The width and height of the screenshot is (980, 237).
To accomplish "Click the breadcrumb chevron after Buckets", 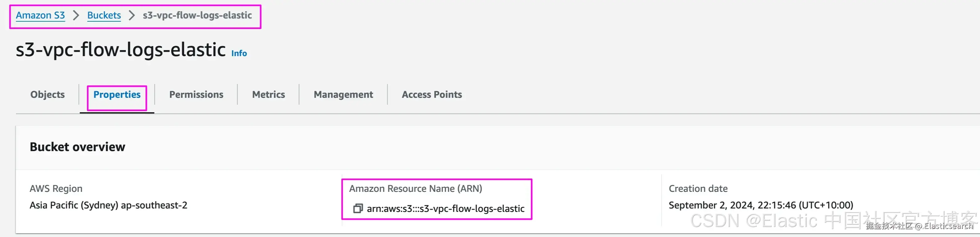I will pyautogui.click(x=132, y=15).
